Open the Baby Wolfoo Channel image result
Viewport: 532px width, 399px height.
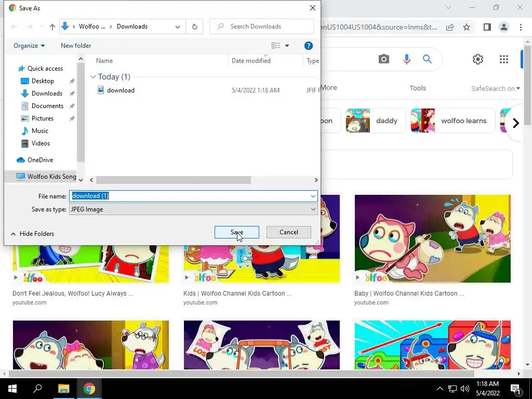pos(433,238)
